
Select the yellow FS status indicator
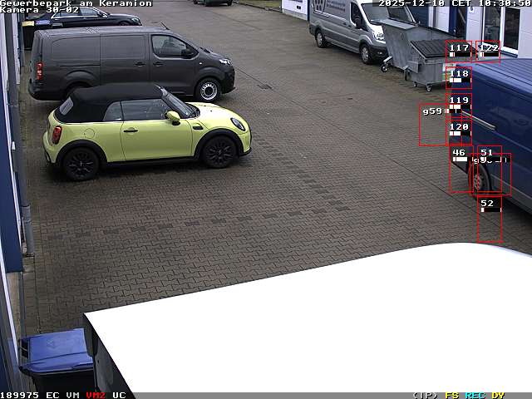pyautogui.click(x=452, y=395)
